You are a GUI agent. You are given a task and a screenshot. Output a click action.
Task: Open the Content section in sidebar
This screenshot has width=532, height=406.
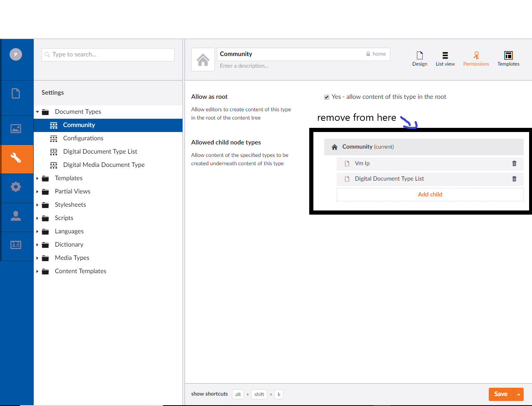pyautogui.click(x=16, y=93)
